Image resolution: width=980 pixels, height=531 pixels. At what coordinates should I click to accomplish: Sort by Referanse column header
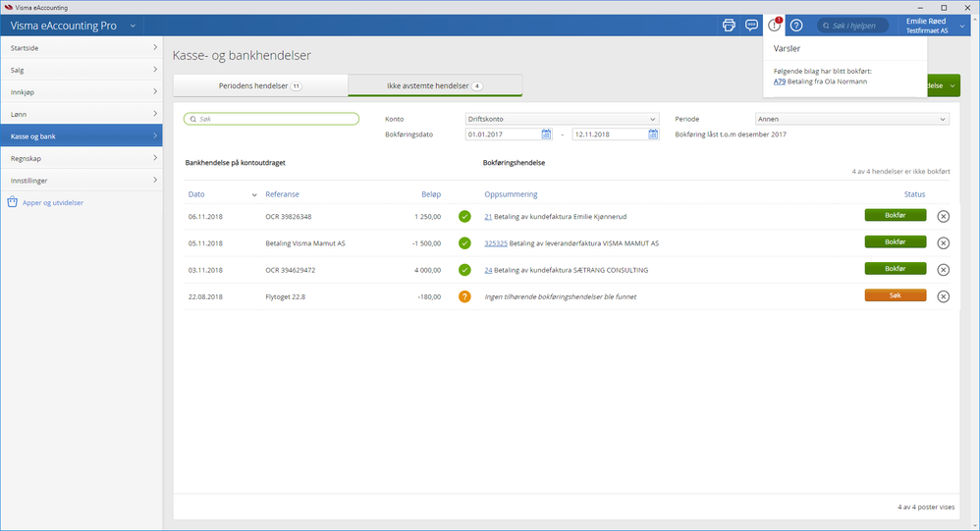[282, 194]
